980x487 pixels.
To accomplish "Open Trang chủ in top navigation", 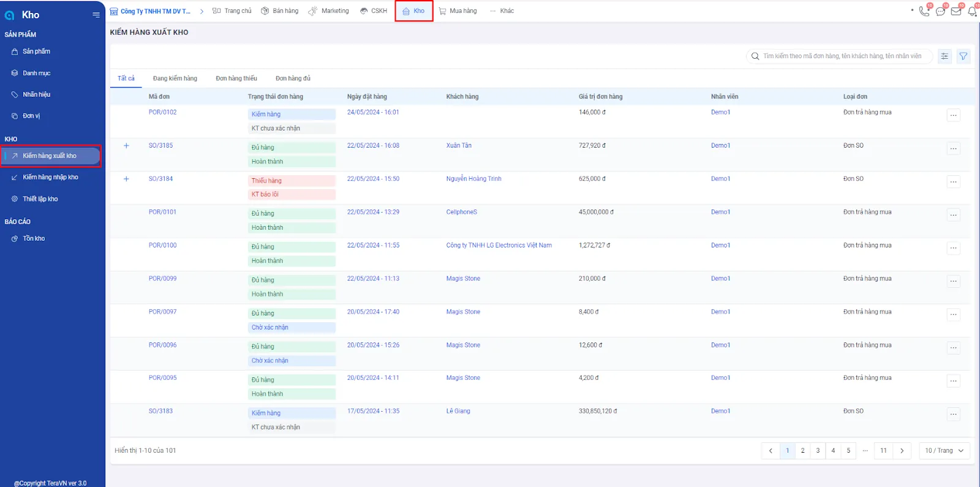I will (232, 11).
